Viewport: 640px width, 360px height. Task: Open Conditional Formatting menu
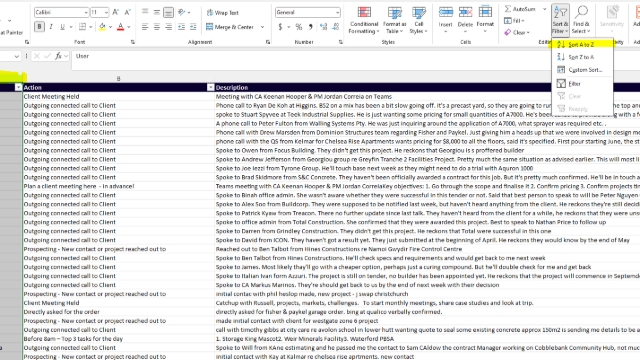[x=364, y=20]
